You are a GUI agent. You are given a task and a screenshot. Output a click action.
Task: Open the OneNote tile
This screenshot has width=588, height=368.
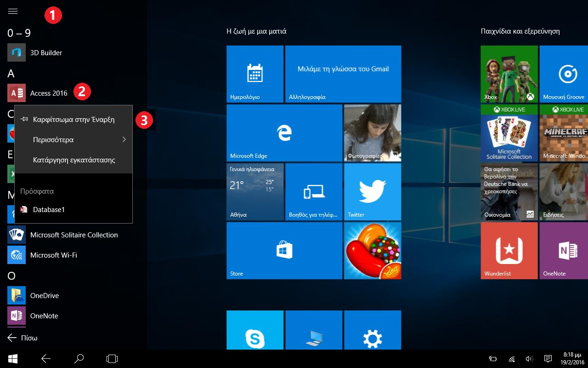(564, 251)
